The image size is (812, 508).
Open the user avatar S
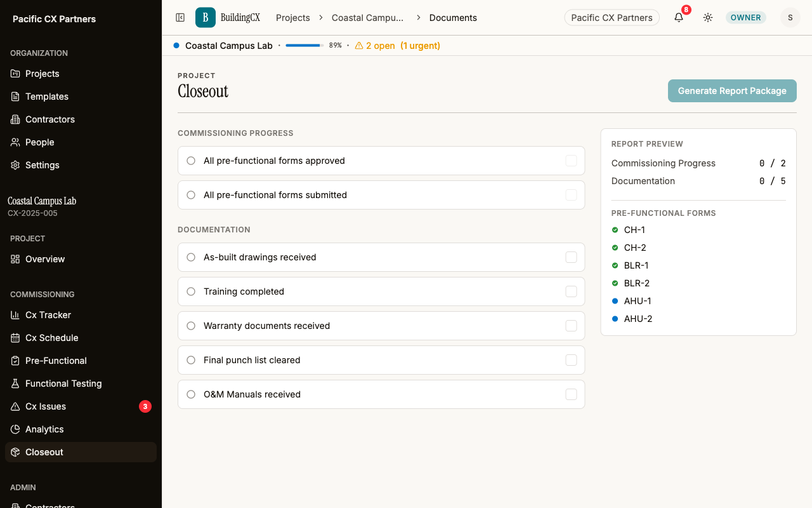pyautogui.click(x=790, y=18)
